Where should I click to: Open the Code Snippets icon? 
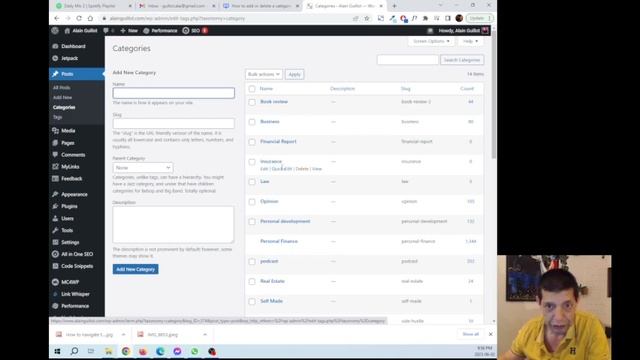pyautogui.click(x=55, y=266)
